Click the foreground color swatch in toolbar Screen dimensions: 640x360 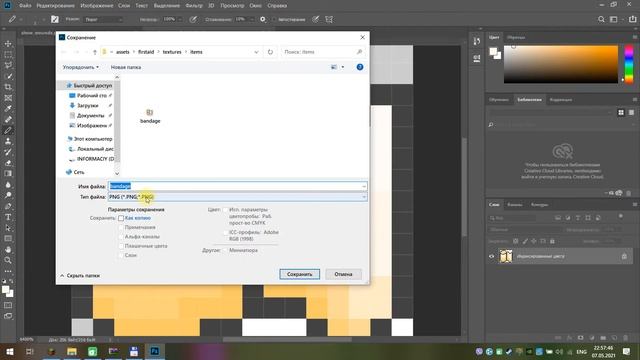coord(6,290)
